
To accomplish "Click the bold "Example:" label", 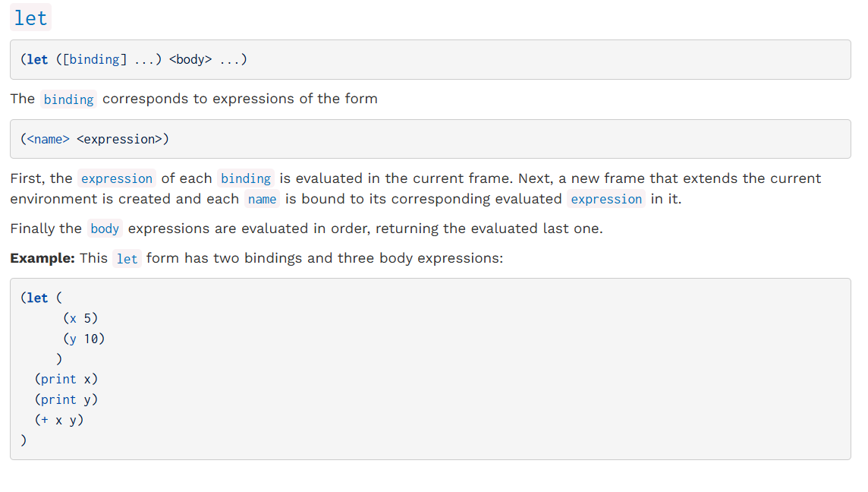I will tap(42, 258).
